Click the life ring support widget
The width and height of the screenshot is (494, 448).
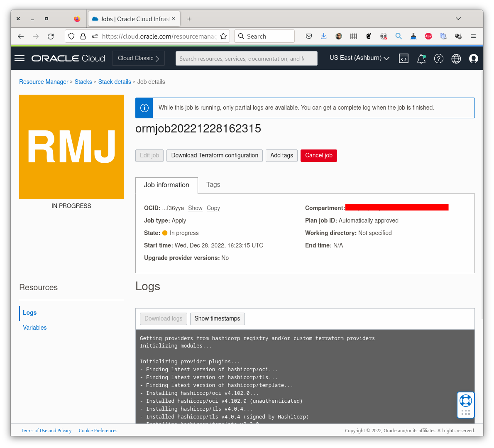pos(465,401)
